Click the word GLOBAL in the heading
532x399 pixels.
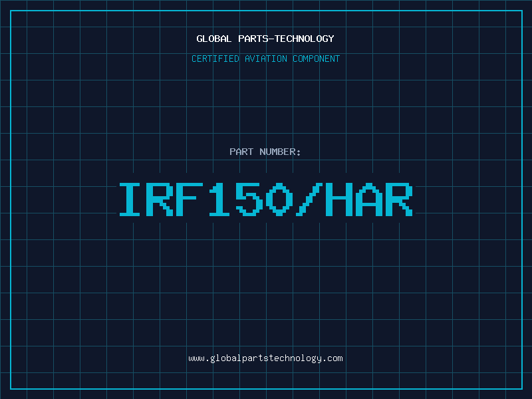click(214, 39)
